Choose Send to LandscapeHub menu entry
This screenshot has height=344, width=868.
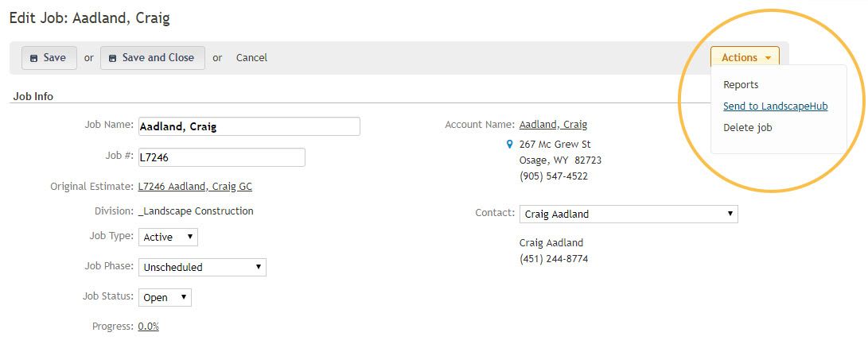coord(775,106)
